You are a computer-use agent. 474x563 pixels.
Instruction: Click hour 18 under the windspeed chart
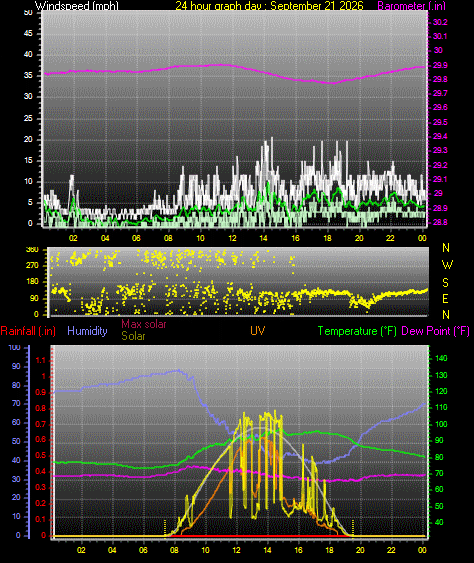point(327,238)
